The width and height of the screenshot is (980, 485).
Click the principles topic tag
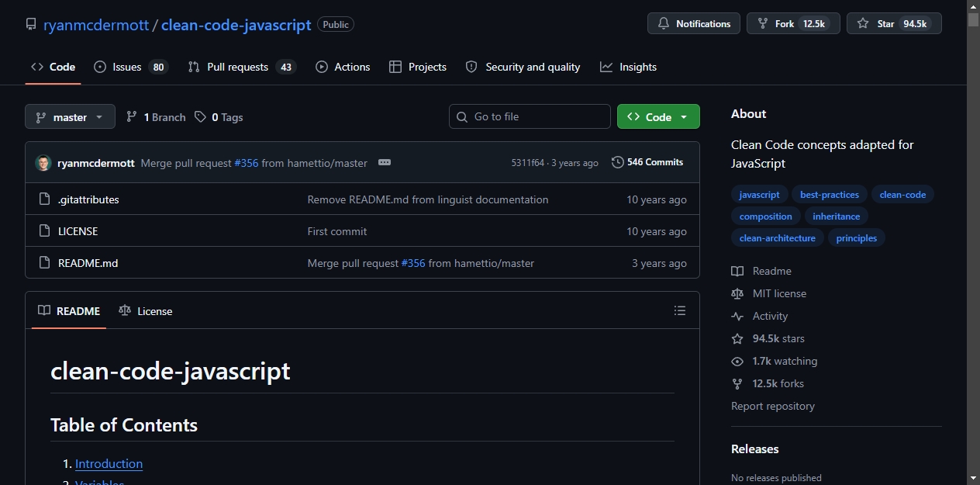point(857,238)
